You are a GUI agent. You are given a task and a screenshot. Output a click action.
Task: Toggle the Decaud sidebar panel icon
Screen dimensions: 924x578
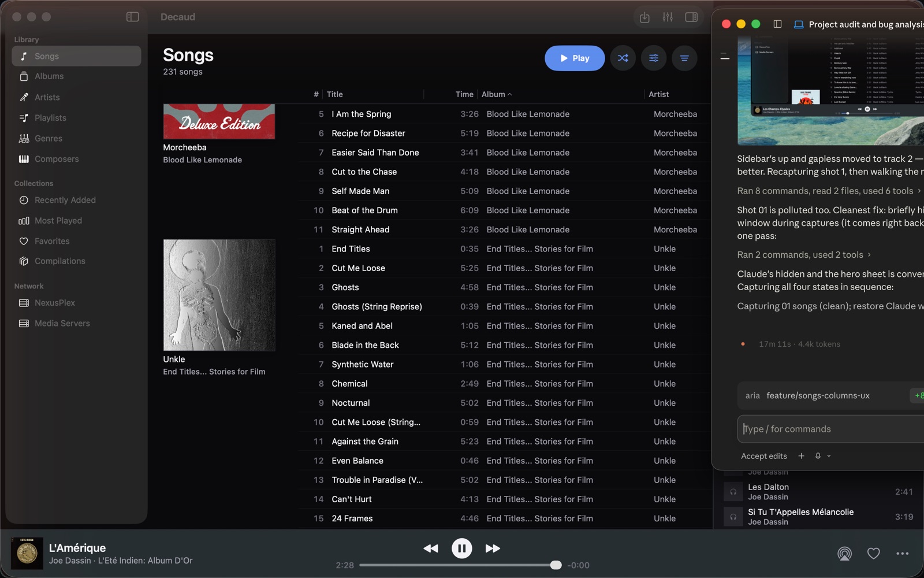[x=132, y=17]
